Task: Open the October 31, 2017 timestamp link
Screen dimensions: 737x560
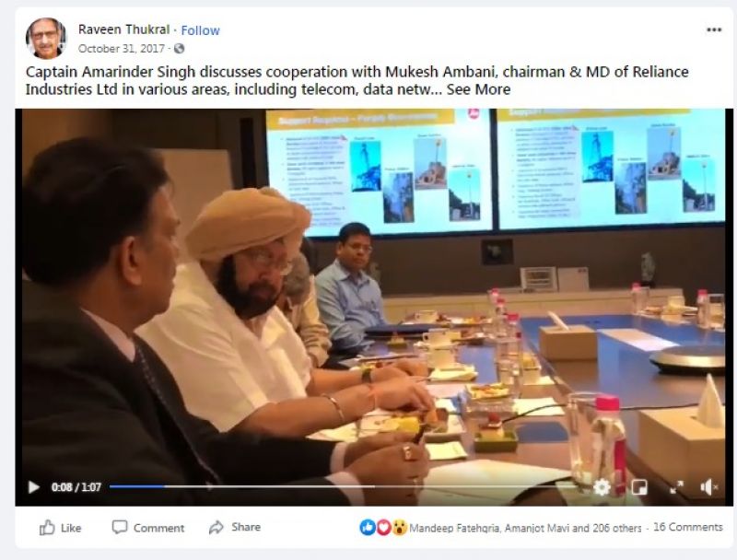Action: pyautogui.click(x=122, y=49)
